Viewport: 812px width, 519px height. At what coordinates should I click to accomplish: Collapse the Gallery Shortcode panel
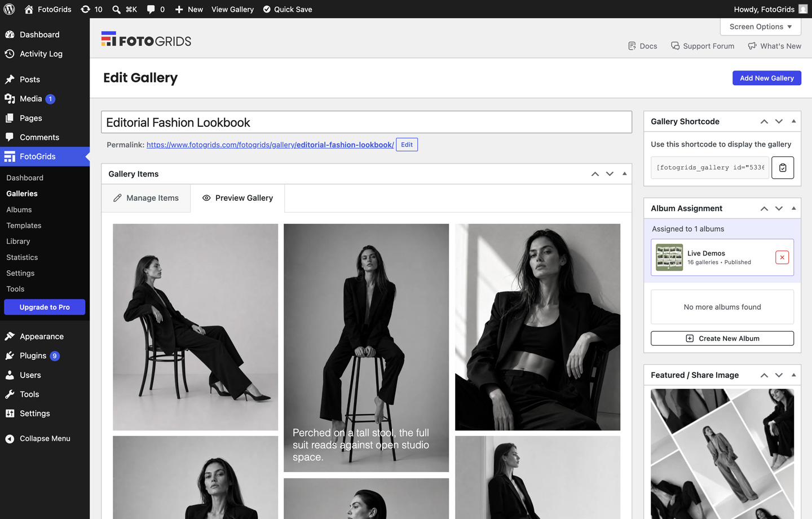(793, 121)
